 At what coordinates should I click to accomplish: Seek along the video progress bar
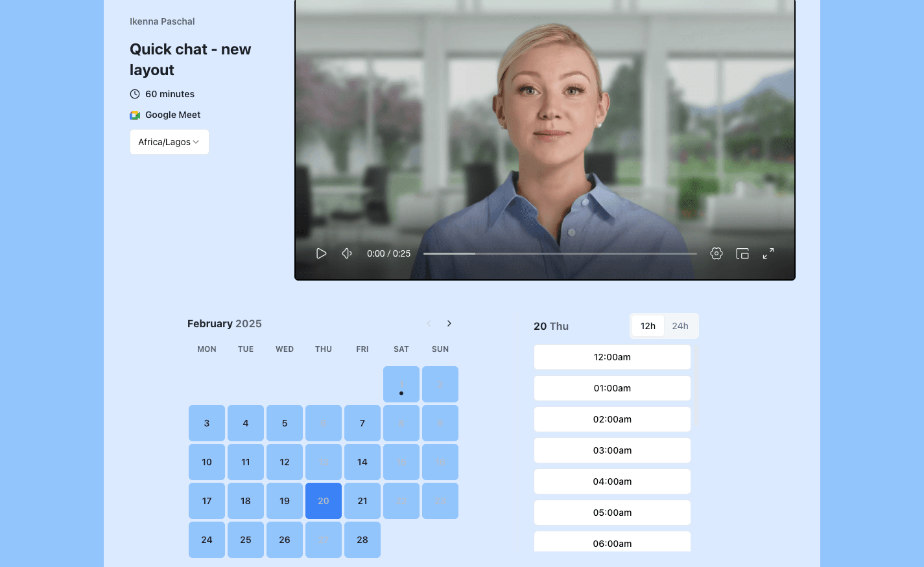560,253
